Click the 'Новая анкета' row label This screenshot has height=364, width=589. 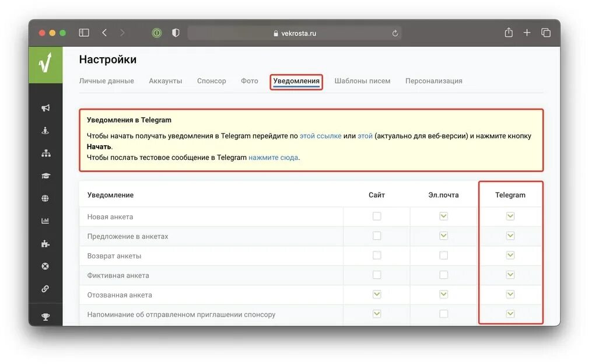click(110, 217)
